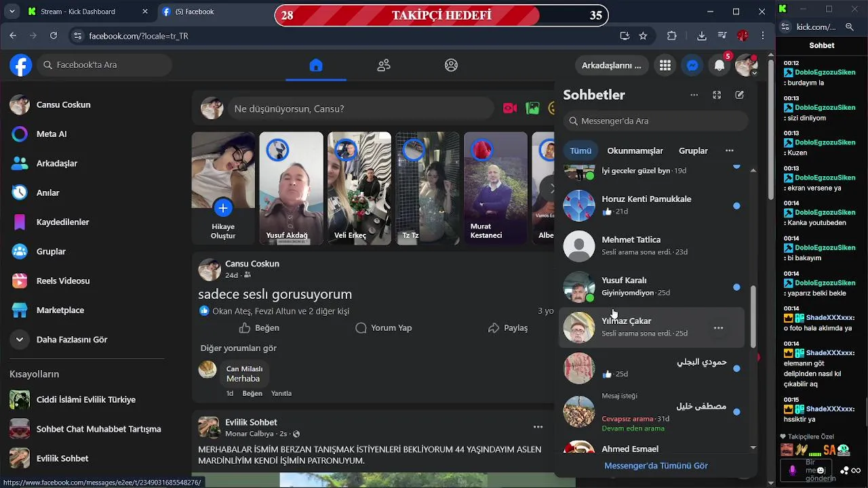Image resolution: width=868 pixels, height=488 pixels.
Task: Open Chrome extensions puzzle icon
Action: [672, 35]
